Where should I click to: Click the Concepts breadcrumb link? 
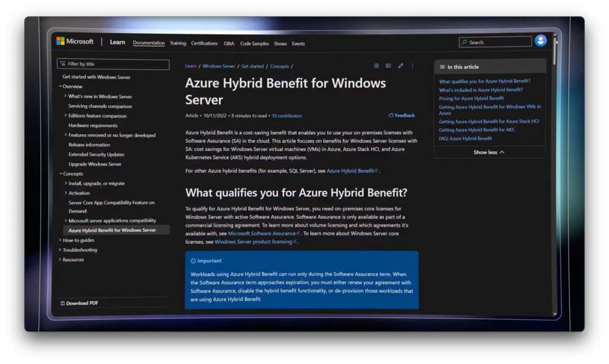pos(279,66)
